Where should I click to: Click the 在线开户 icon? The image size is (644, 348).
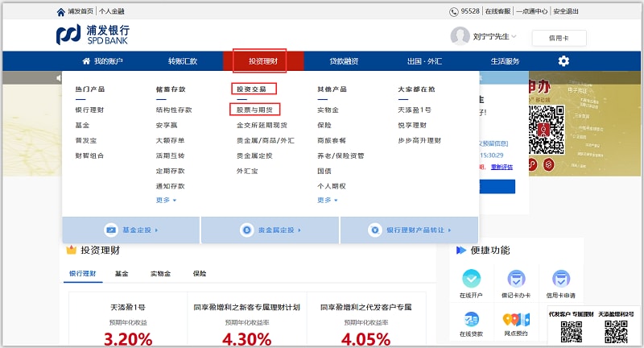[x=472, y=279]
